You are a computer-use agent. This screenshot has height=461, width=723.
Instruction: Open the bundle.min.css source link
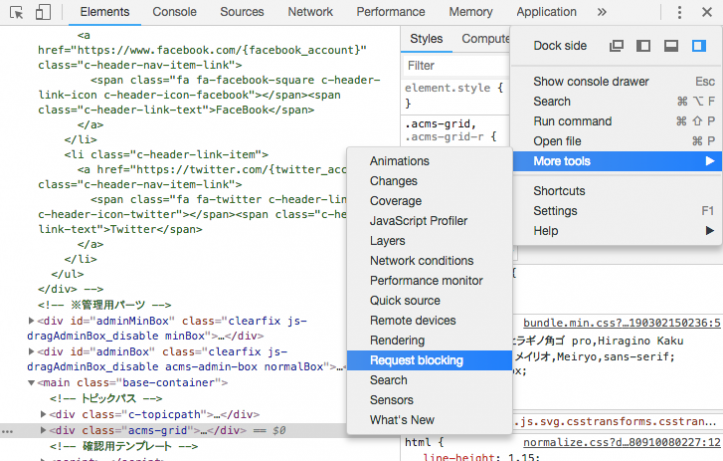[x=621, y=323]
